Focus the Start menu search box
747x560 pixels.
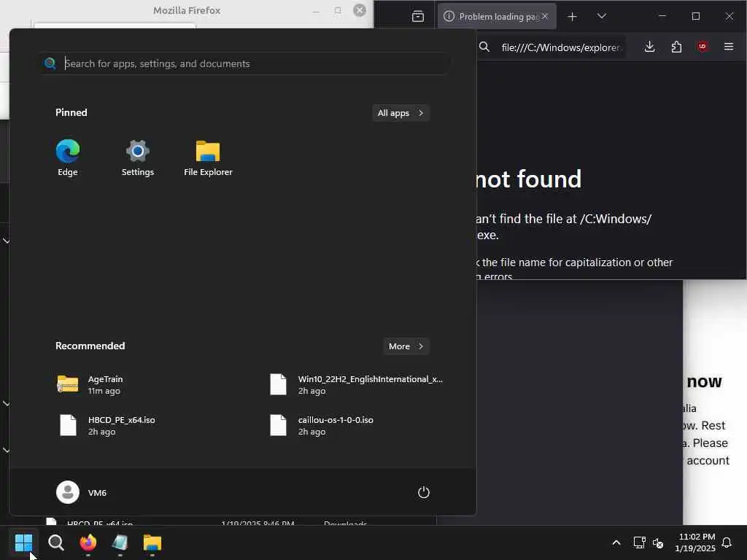click(244, 63)
